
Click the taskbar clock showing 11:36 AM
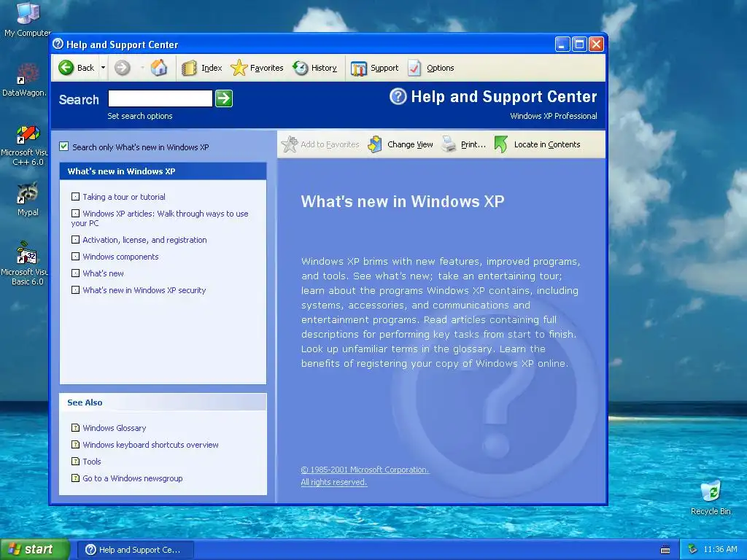pyautogui.click(x=720, y=550)
